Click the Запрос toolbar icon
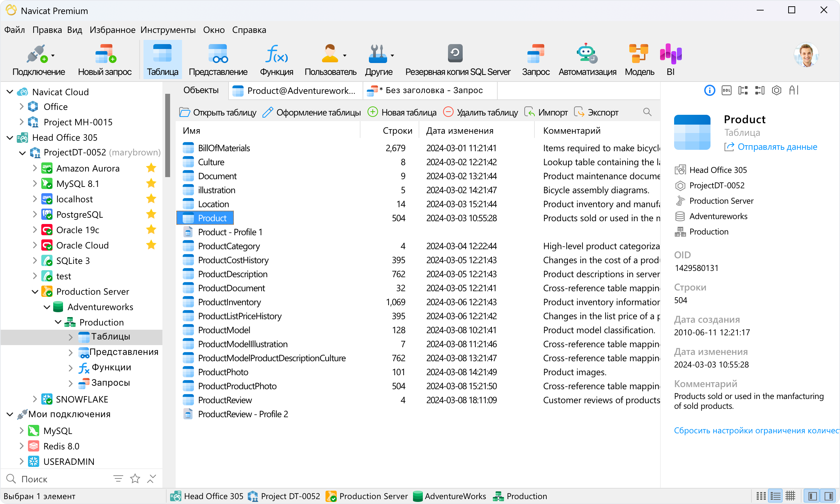This screenshot has width=840, height=504. 535,60
